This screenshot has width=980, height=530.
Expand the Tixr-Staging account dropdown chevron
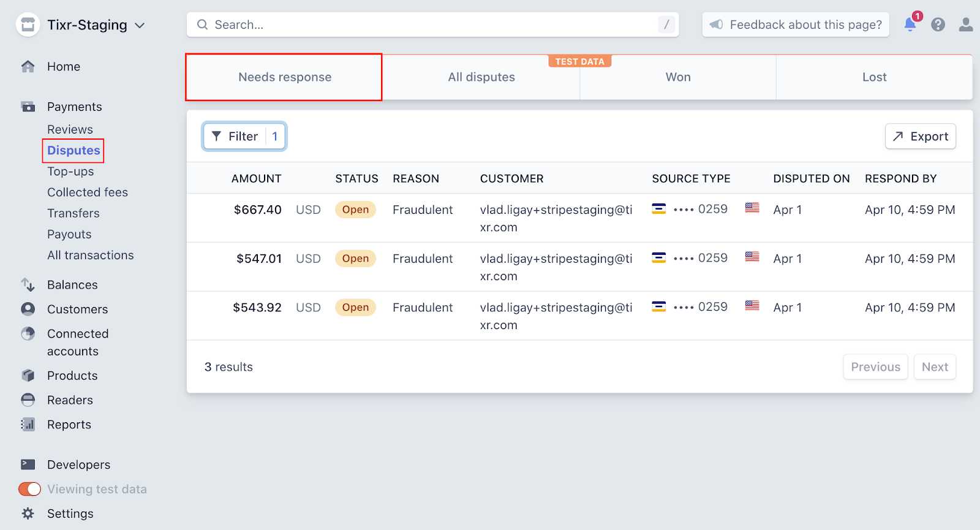[x=140, y=25]
